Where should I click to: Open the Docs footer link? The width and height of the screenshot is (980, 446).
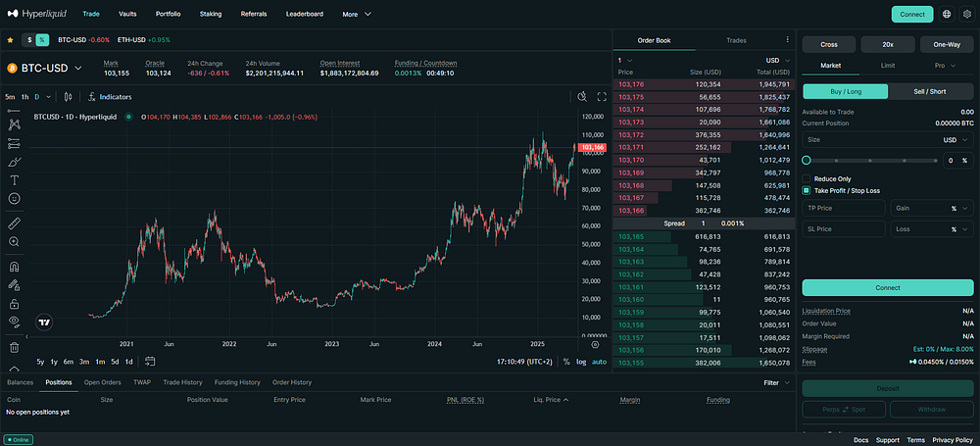[860, 440]
